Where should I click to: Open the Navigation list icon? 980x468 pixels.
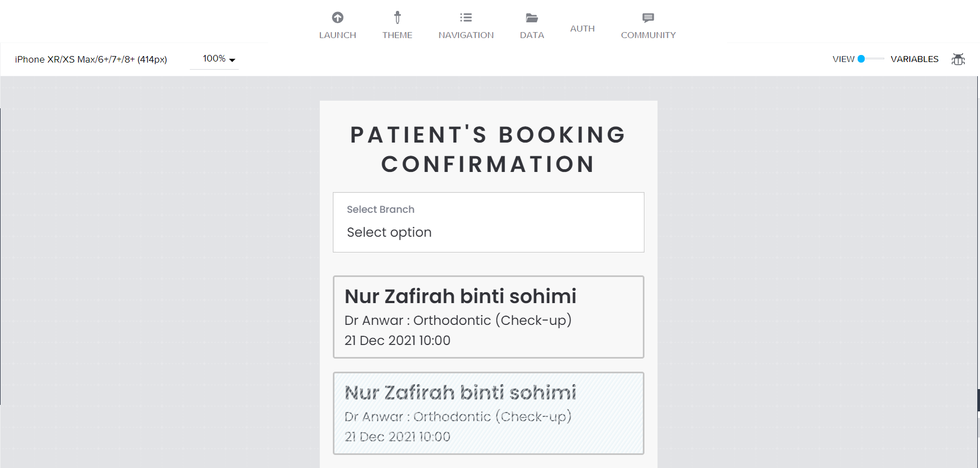[x=466, y=18]
